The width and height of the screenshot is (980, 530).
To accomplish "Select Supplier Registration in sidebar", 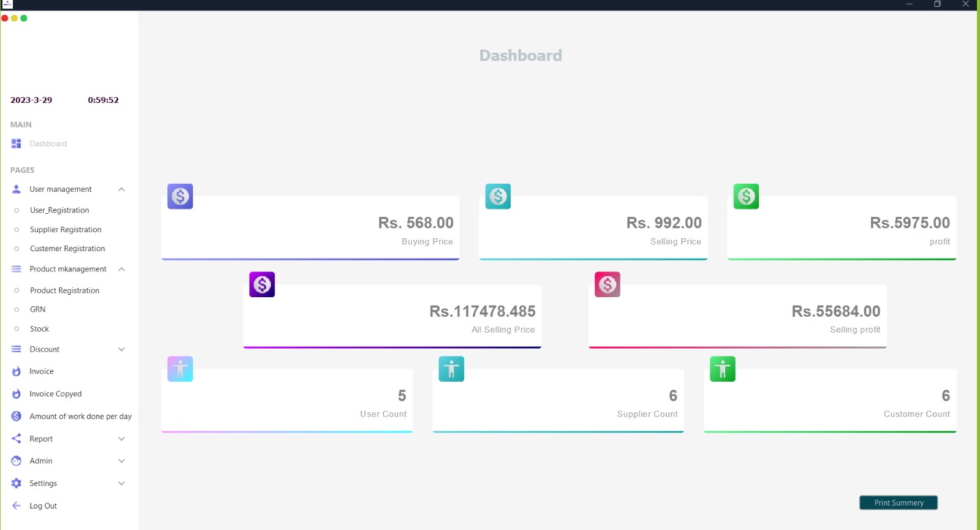I will tap(66, 230).
